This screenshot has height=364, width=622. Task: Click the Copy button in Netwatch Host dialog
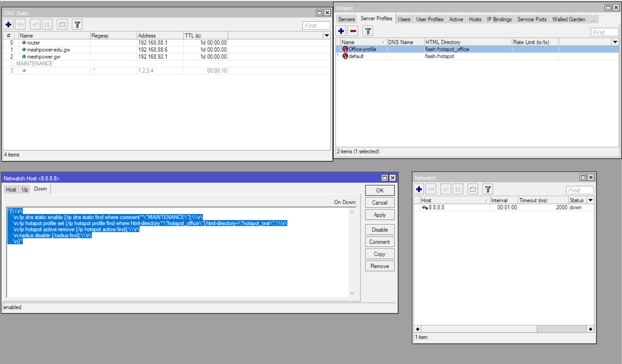tap(380, 254)
